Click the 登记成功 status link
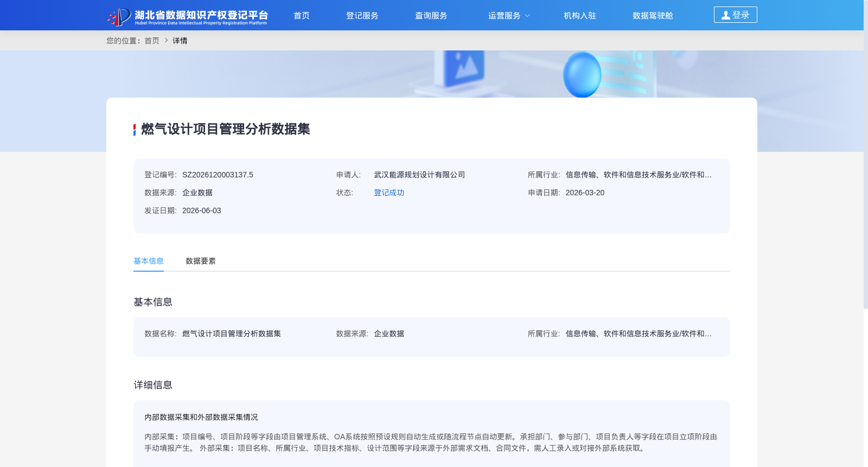Viewport: 868px width, 467px height. pyautogui.click(x=389, y=193)
